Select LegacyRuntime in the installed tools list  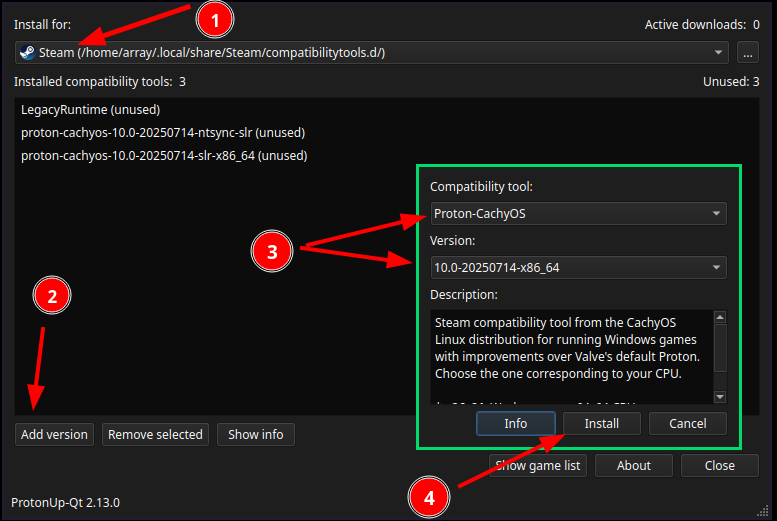tap(90, 110)
